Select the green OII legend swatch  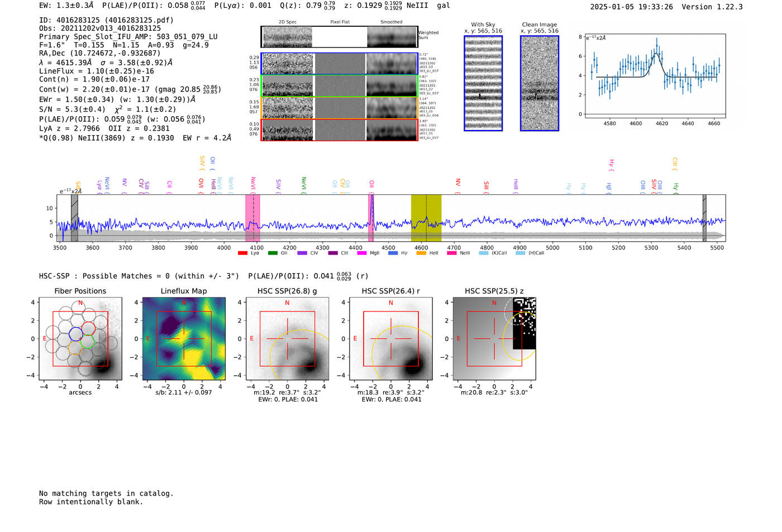pyautogui.click(x=273, y=253)
